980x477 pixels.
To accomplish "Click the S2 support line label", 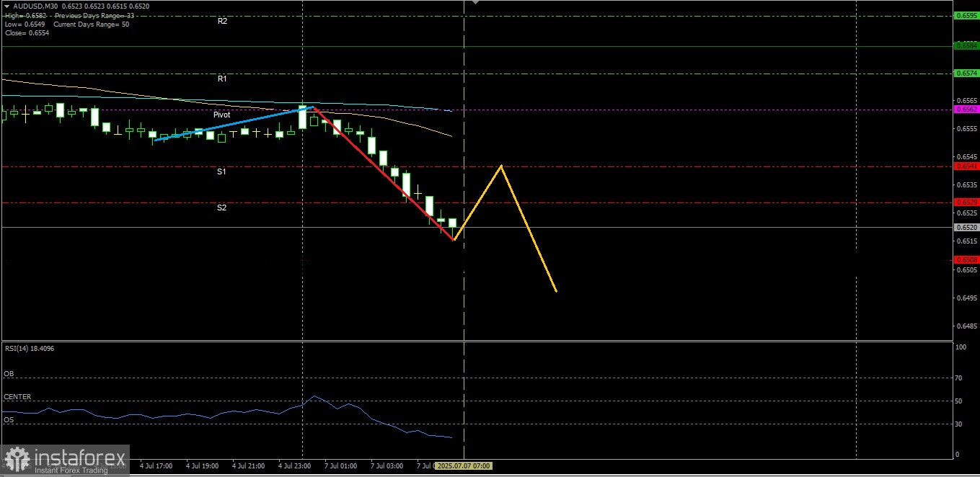I will tap(222, 208).
